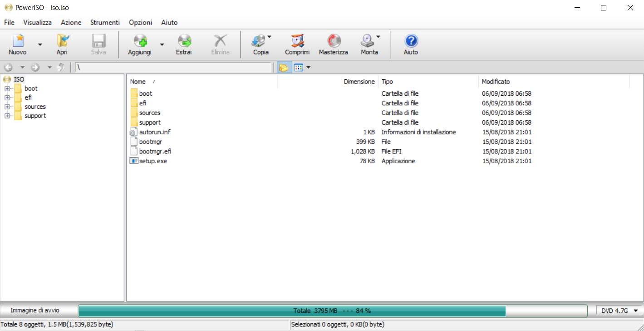Select the sources folder in tree
644x331 pixels.
point(35,107)
